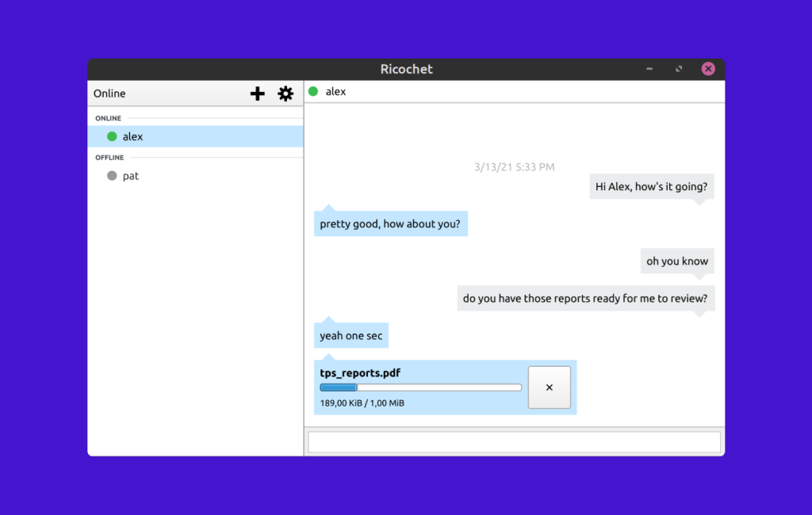Click the Ricochet window title
This screenshot has width=812, height=515.
pos(406,69)
